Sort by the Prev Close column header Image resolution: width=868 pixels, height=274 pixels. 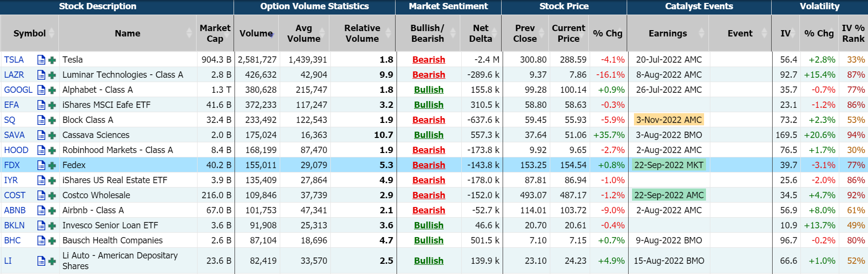[525, 33]
